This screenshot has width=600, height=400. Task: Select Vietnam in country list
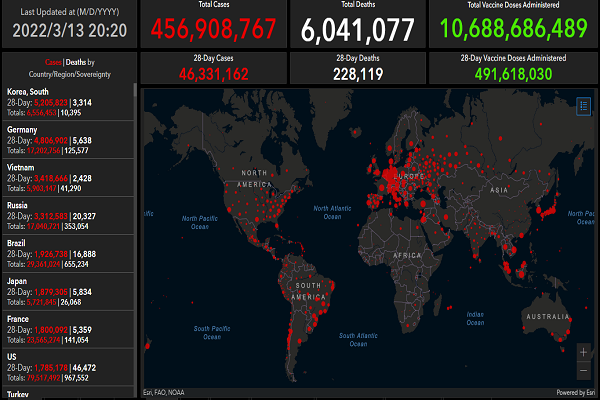click(x=68, y=178)
